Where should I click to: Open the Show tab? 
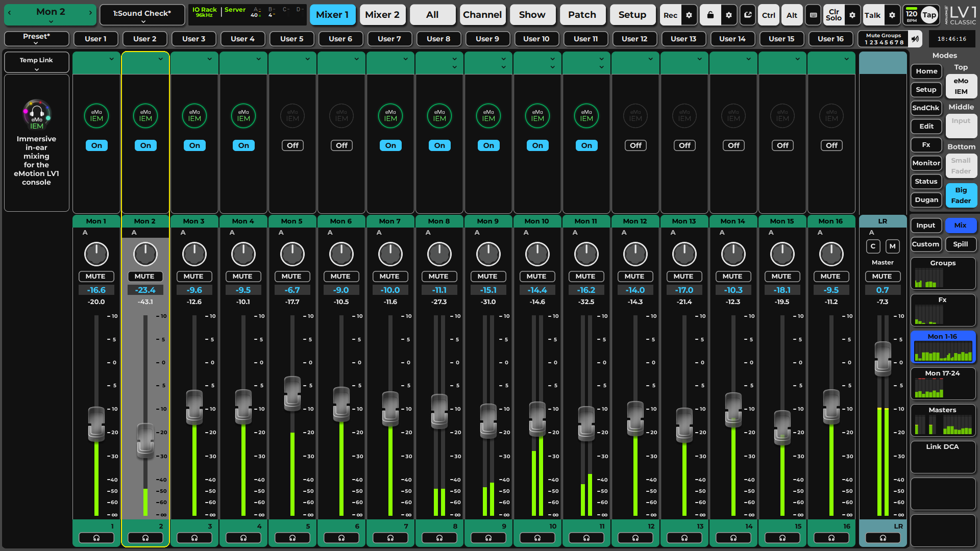(x=532, y=15)
